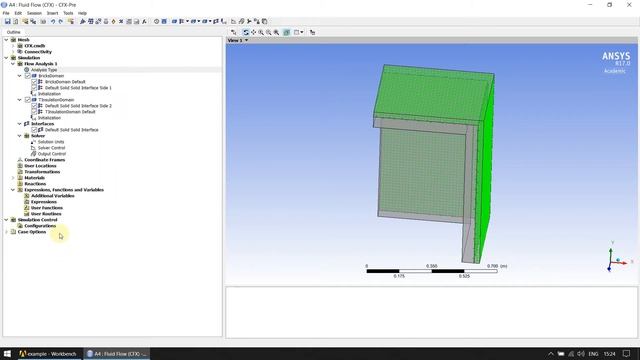Show hidden system tray icons

point(551,353)
